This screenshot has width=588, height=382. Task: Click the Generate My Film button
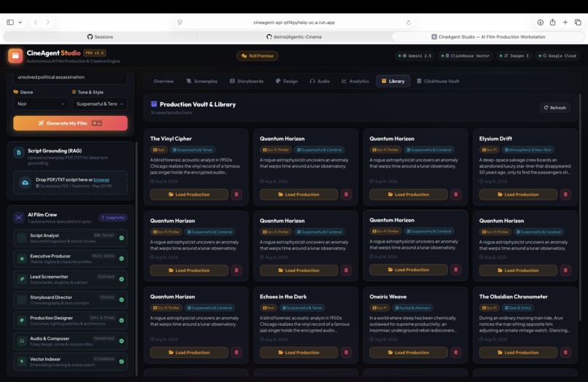pos(71,123)
